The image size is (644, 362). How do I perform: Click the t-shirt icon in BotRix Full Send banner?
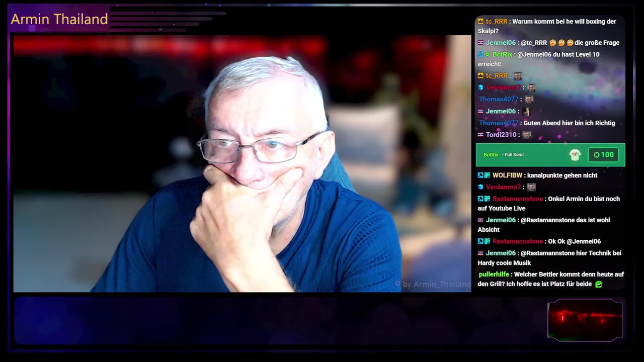pos(575,155)
